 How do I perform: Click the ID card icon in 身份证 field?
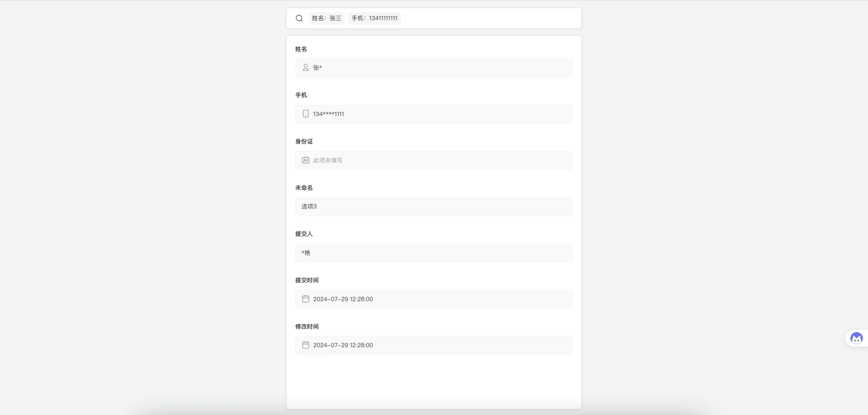(306, 160)
